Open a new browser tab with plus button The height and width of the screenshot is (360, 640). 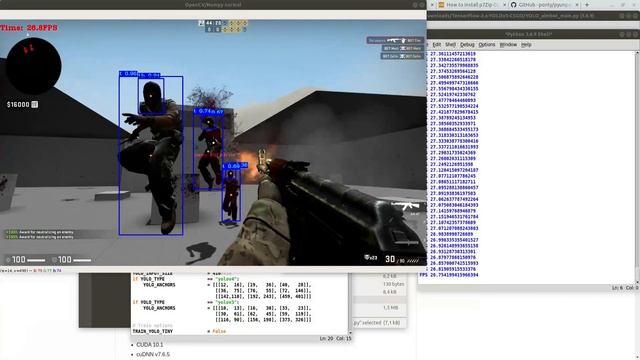click(x=587, y=5)
